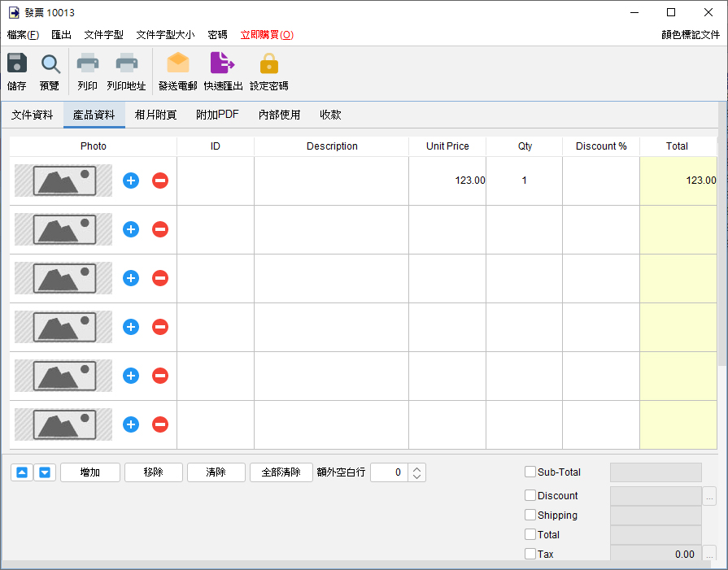
Task: Click the 儲存 save disk icon
Action: (17, 63)
